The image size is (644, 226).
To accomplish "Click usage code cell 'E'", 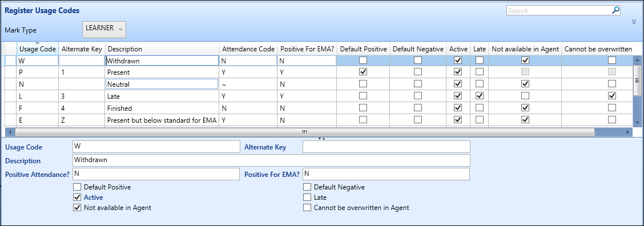I will click(37, 120).
